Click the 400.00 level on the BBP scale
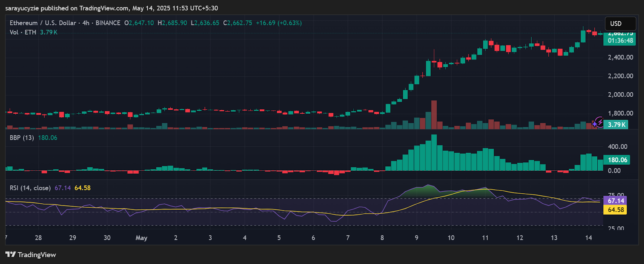This screenshot has width=644, height=264. [x=617, y=147]
